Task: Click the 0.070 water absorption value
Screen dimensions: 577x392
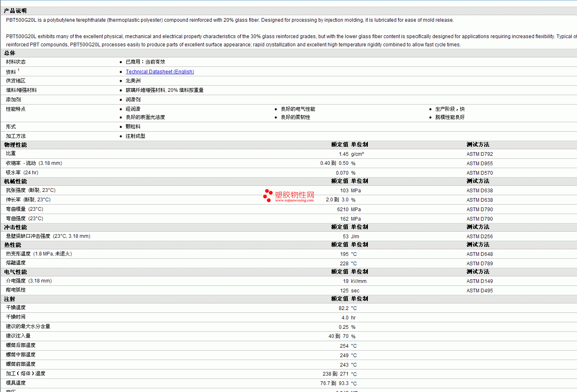Action: tap(342, 173)
